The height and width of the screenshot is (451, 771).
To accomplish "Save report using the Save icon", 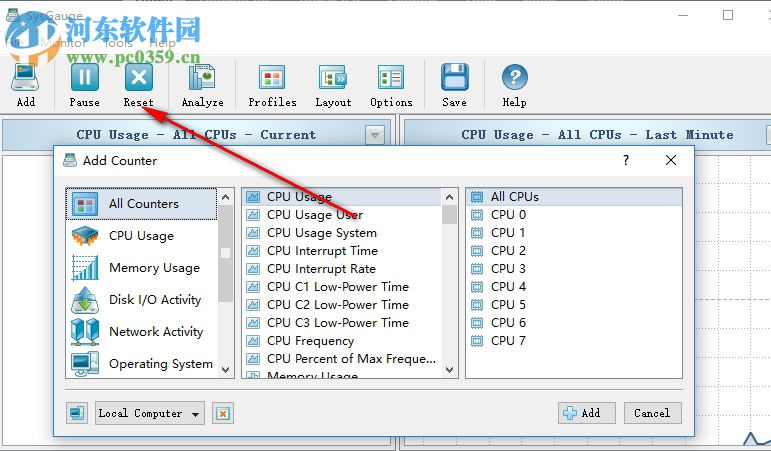I will [454, 78].
